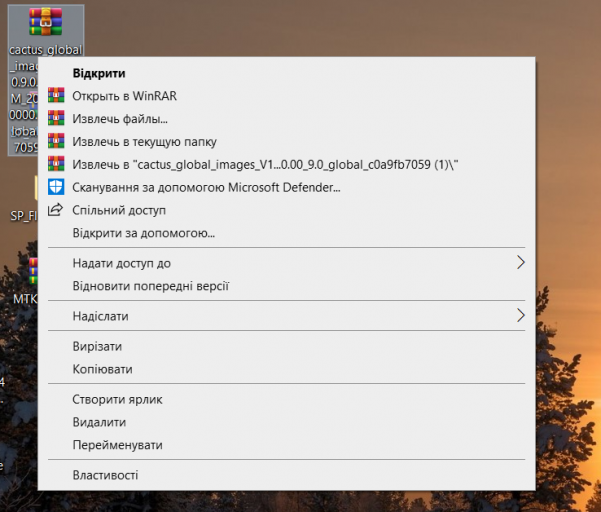The image size is (601, 512).
Task: Click the WinRAR icon beside Извлечь в текущую папку
Action: 56,141
